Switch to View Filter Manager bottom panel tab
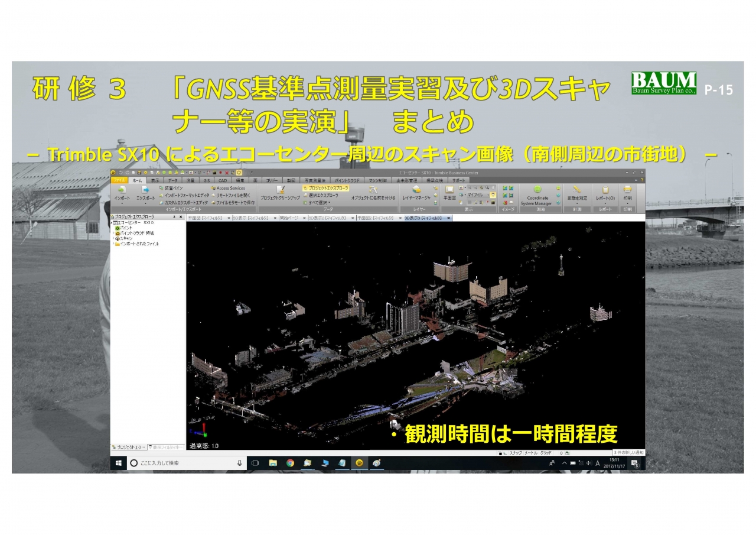The image size is (756, 535). click(x=167, y=447)
